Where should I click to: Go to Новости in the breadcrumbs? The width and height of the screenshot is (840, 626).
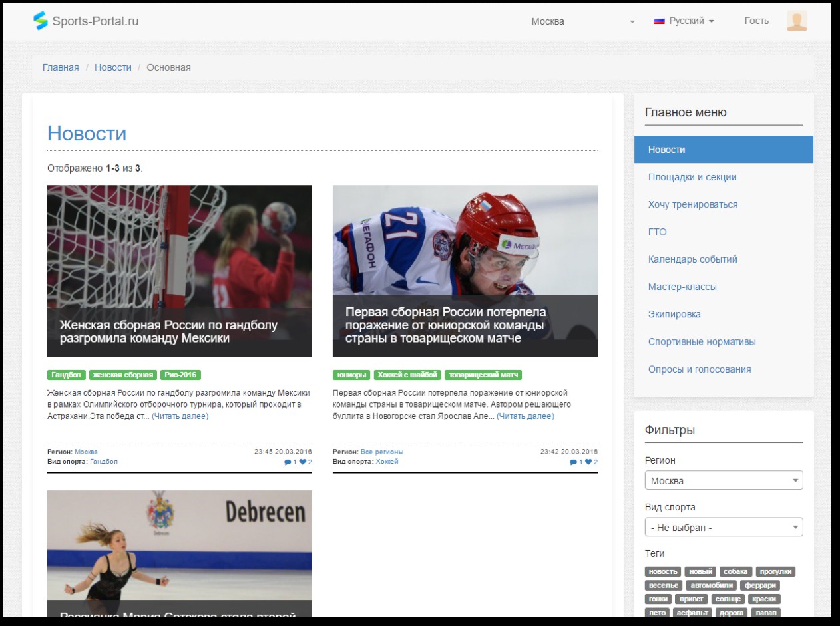pos(113,67)
